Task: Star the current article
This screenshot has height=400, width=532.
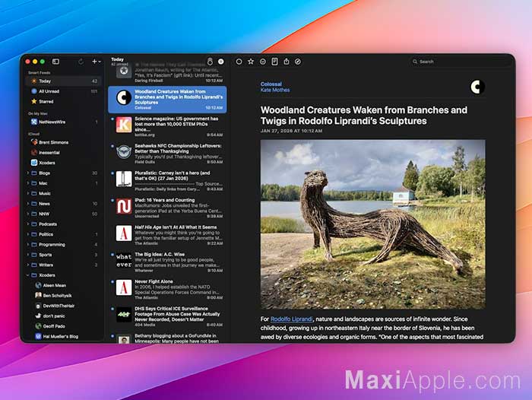Action: (x=251, y=62)
